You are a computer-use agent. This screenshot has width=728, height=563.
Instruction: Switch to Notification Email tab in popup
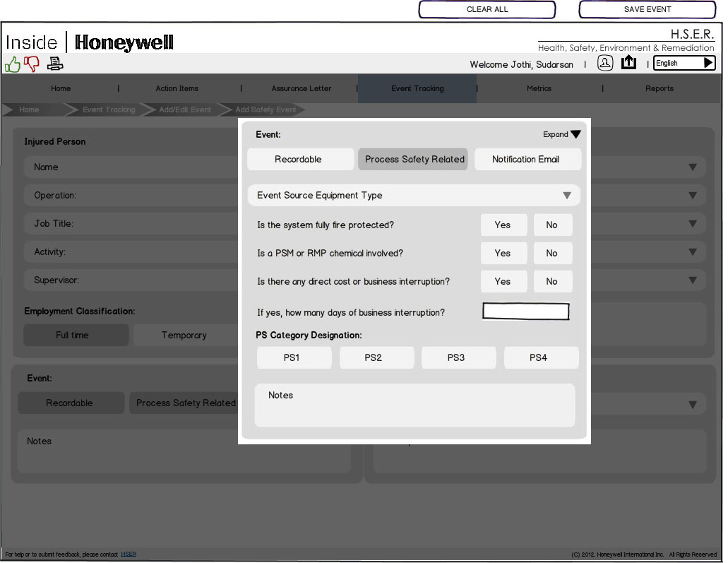[527, 160]
